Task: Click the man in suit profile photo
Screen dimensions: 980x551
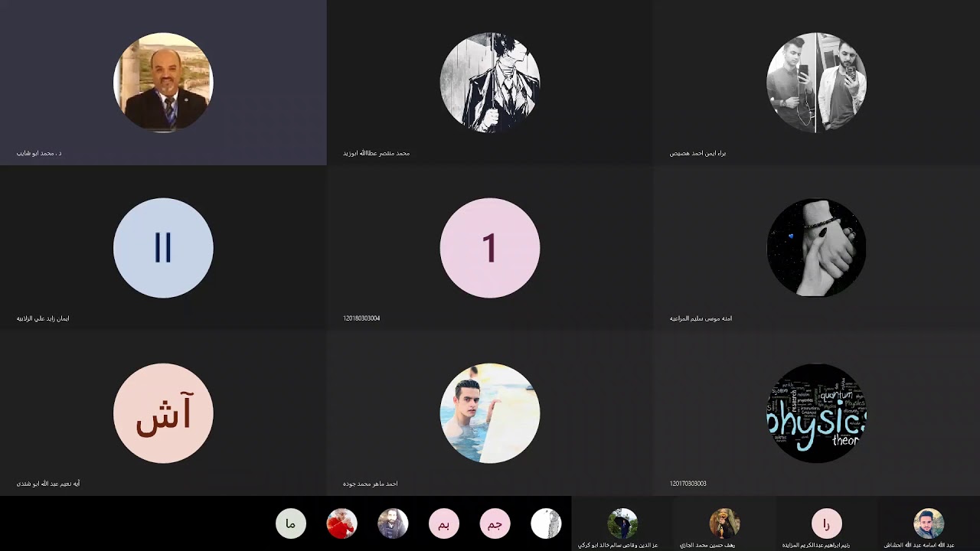Action: point(163,83)
